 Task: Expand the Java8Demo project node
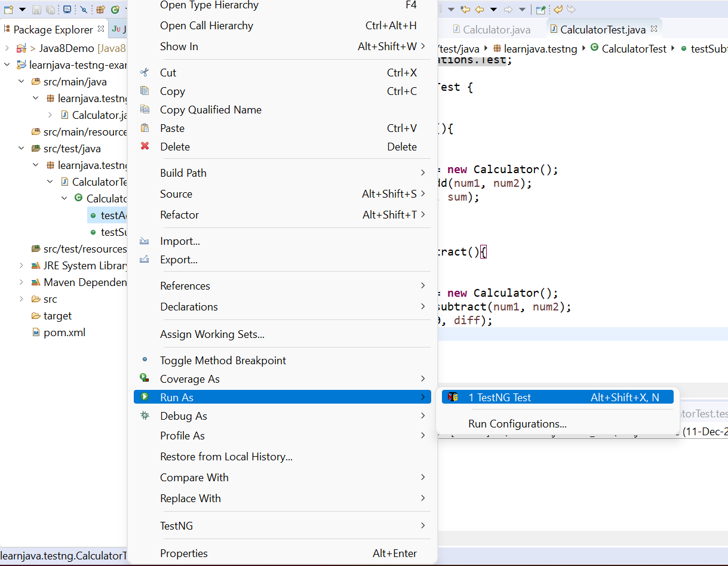point(7,48)
